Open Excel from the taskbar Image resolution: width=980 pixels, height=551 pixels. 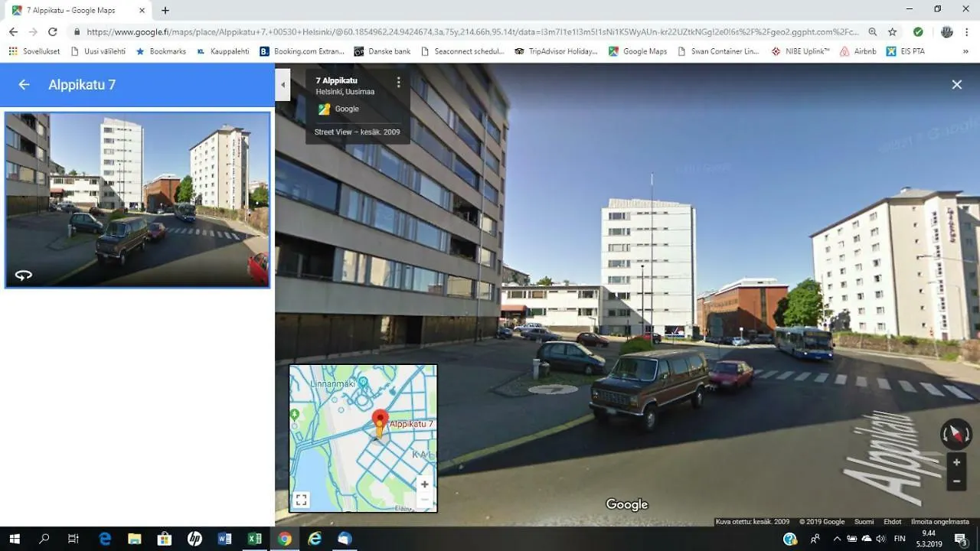(254, 539)
